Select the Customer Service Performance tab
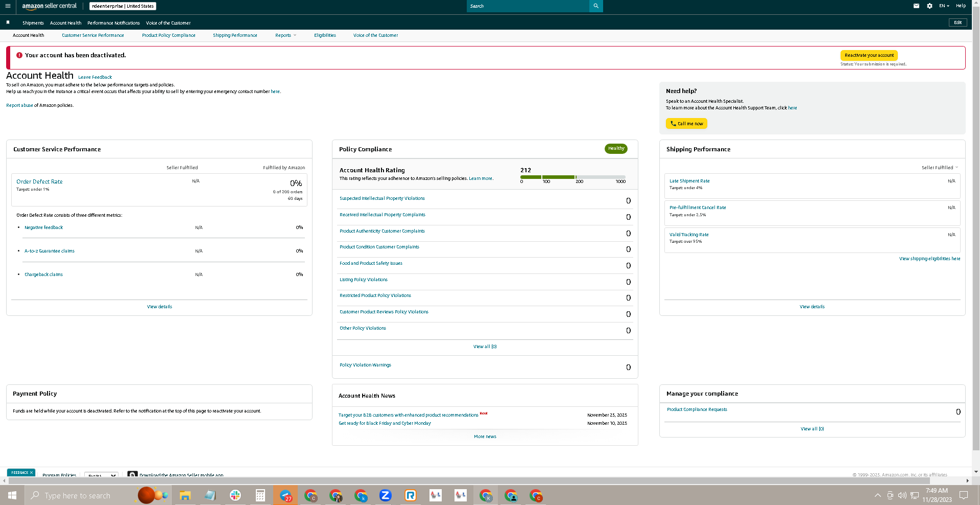Image resolution: width=980 pixels, height=505 pixels. coord(93,35)
